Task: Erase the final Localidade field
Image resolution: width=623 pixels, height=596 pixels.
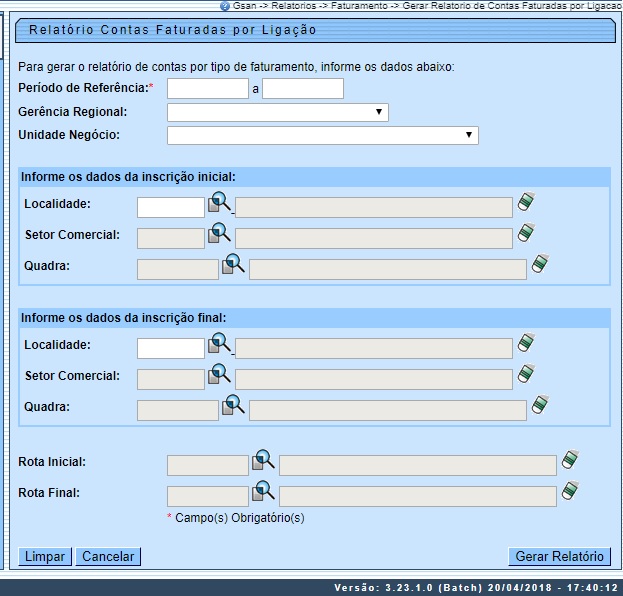Action: pos(526,343)
